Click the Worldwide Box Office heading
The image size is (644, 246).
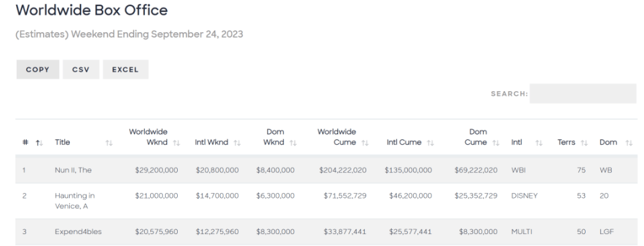pos(92,10)
